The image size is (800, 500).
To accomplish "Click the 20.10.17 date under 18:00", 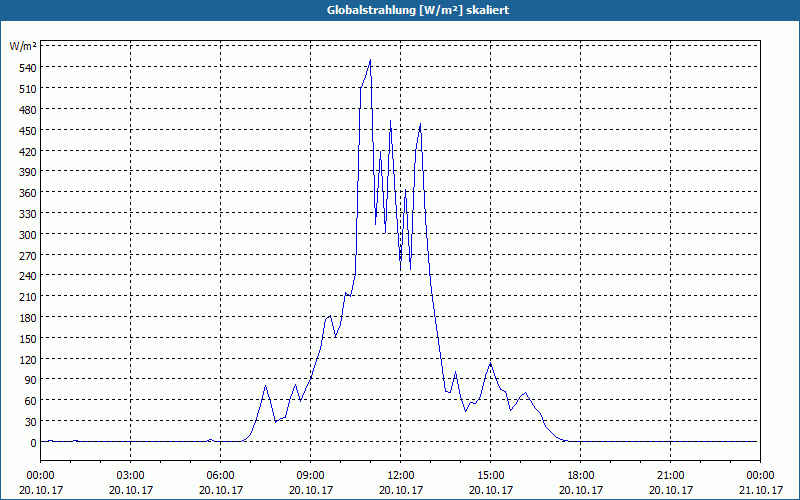I will click(x=581, y=490).
